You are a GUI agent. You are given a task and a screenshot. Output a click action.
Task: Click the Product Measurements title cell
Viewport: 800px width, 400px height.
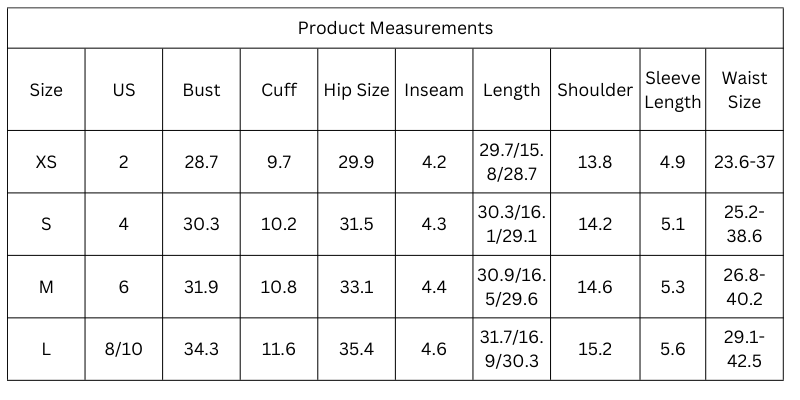(x=395, y=28)
